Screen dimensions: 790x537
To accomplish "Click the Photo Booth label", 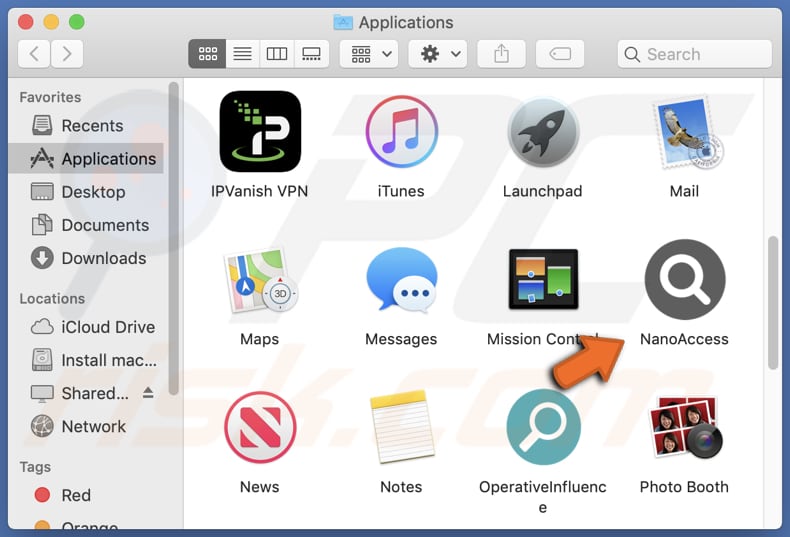I will coord(684,487).
